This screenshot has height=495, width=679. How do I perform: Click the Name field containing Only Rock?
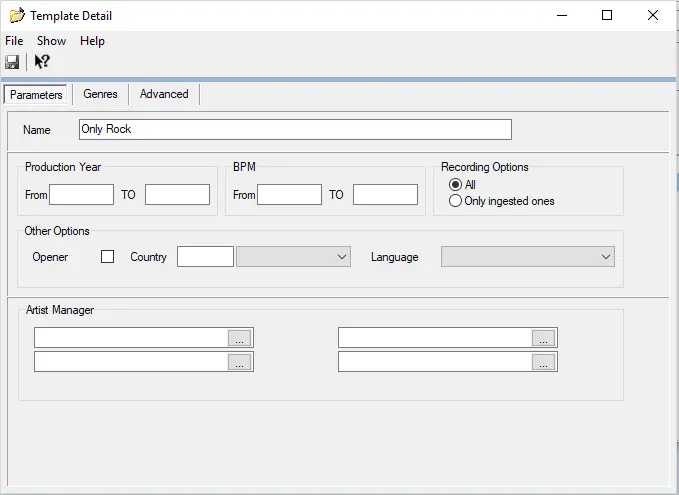click(295, 130)
